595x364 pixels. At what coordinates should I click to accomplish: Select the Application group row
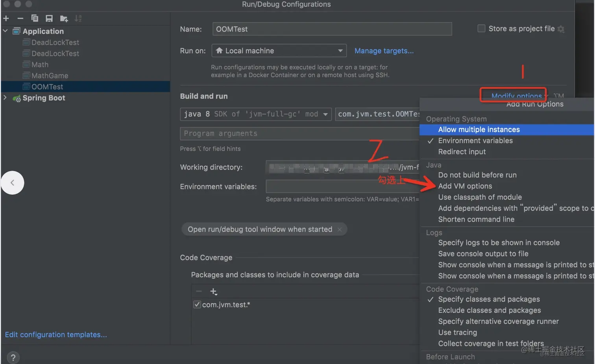(43, 31)
